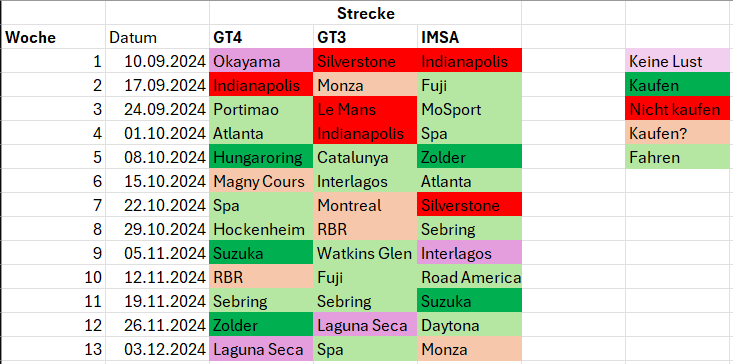
Task: Click the week 13 number cell
Action: [53, 349]
